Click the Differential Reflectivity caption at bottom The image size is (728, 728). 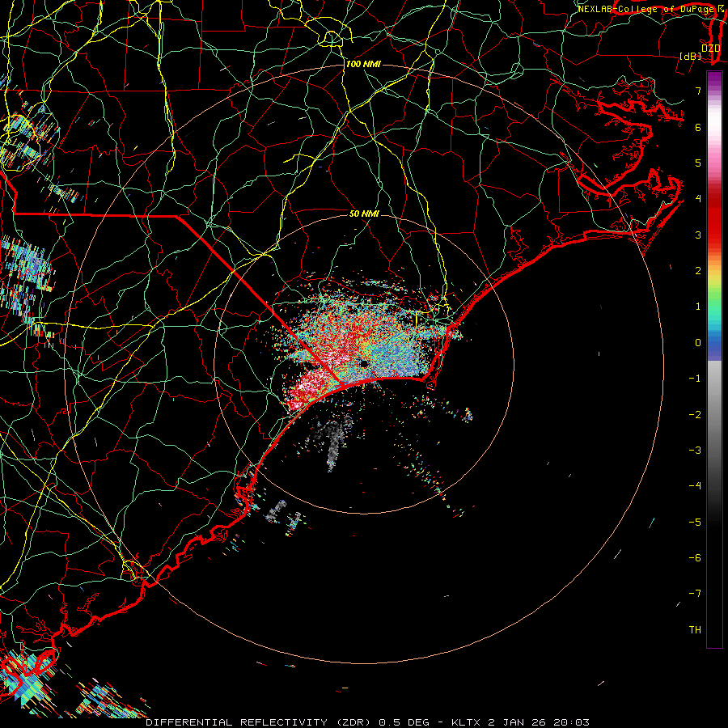(368, 722)
